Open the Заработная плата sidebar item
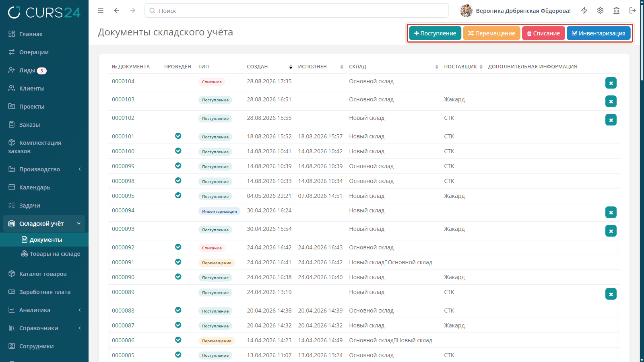644x362 pixels. (x=44, y=292)
